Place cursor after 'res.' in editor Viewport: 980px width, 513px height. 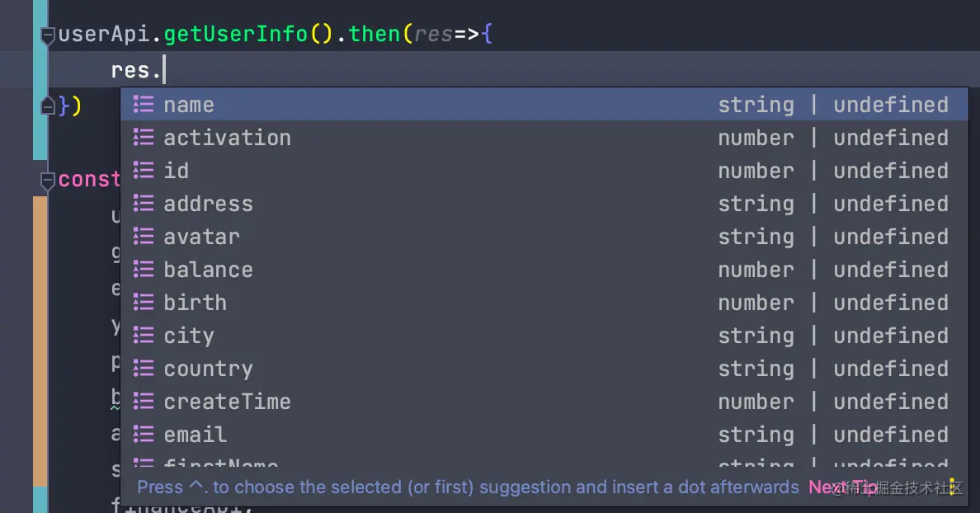[165, 70]
